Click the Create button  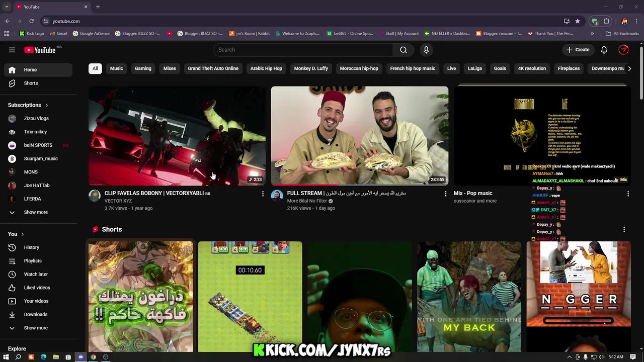(578, 50)
